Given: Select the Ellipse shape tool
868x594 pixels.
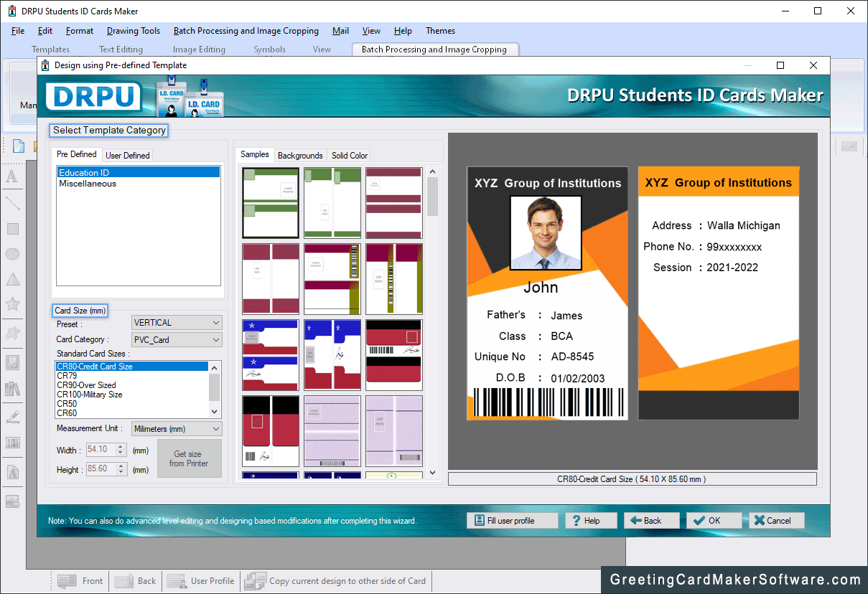Looking at the screenshot, I should [12, 254].
